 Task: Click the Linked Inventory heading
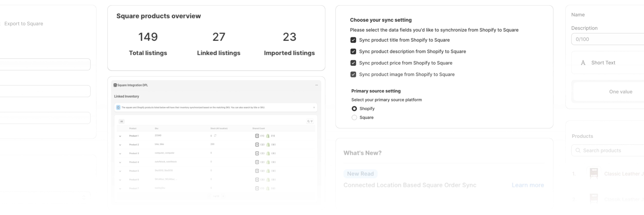(126, 96)
